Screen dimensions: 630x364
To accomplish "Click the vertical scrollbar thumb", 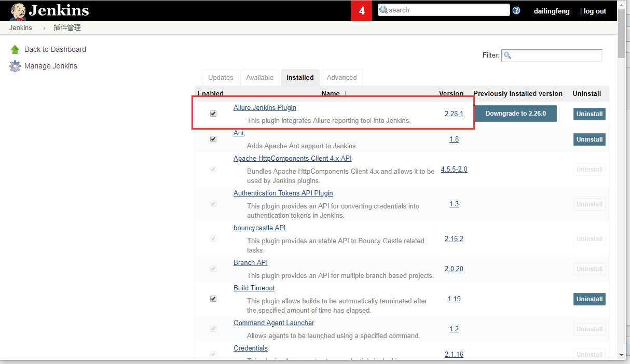I will tap(622, 33).
